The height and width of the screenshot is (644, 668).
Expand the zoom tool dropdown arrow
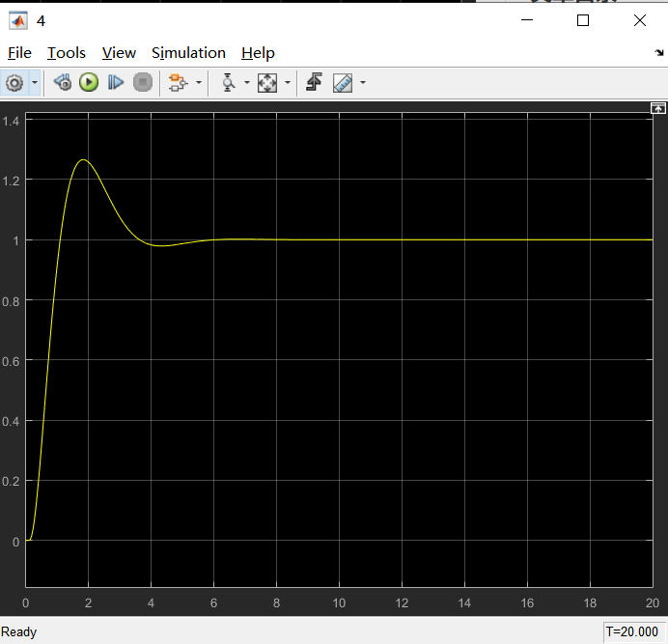(x=247, y=83)
